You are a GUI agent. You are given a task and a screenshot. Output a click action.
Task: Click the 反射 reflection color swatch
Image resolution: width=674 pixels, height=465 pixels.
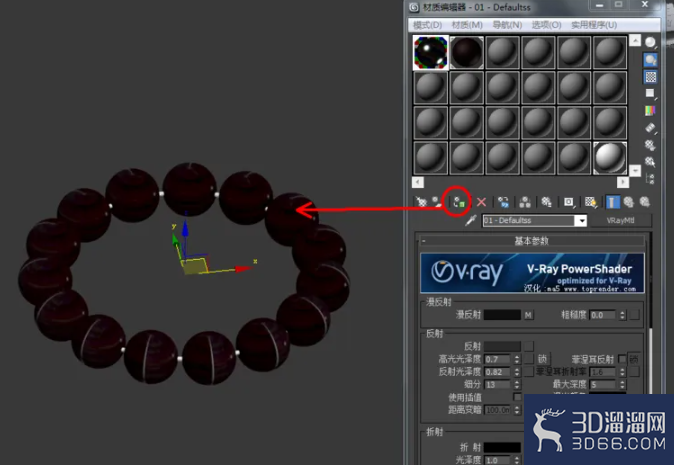(502, 346)
